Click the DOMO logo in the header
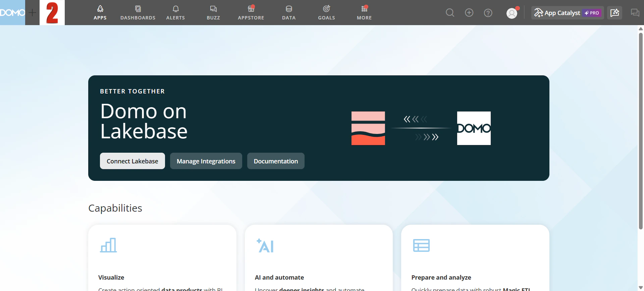The width and height of the screenshot is (644, 291). (x=12, y=12)
